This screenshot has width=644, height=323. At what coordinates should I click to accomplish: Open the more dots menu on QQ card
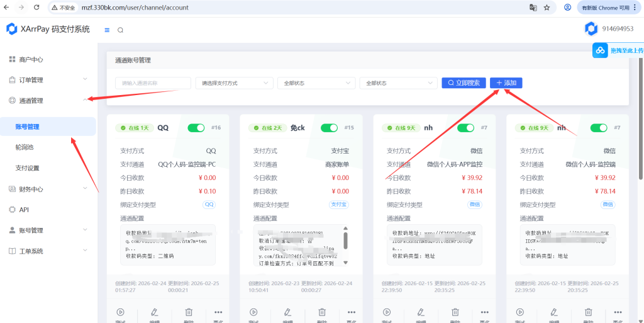[x=218, y=312]
